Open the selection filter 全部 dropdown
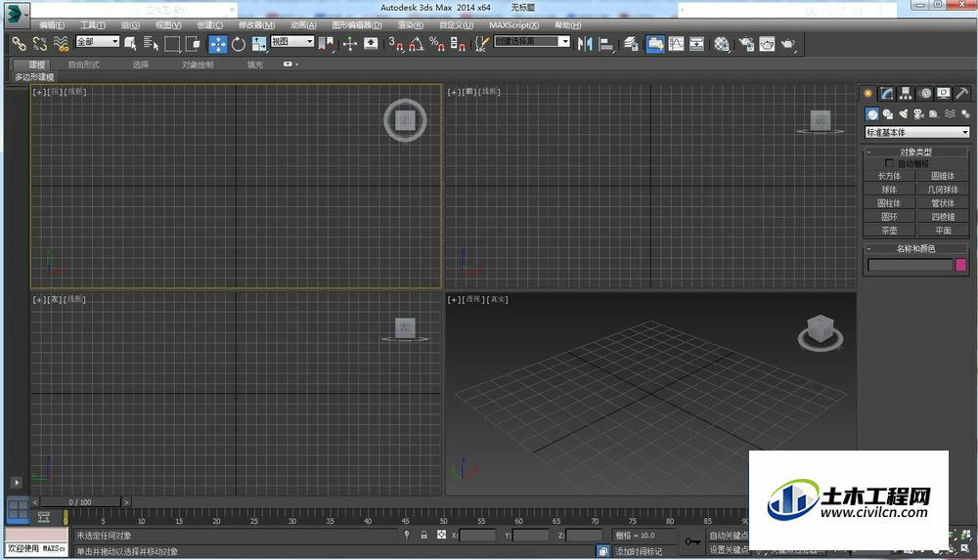Viewport: 978px width, 560px height. tap(97, 41)
